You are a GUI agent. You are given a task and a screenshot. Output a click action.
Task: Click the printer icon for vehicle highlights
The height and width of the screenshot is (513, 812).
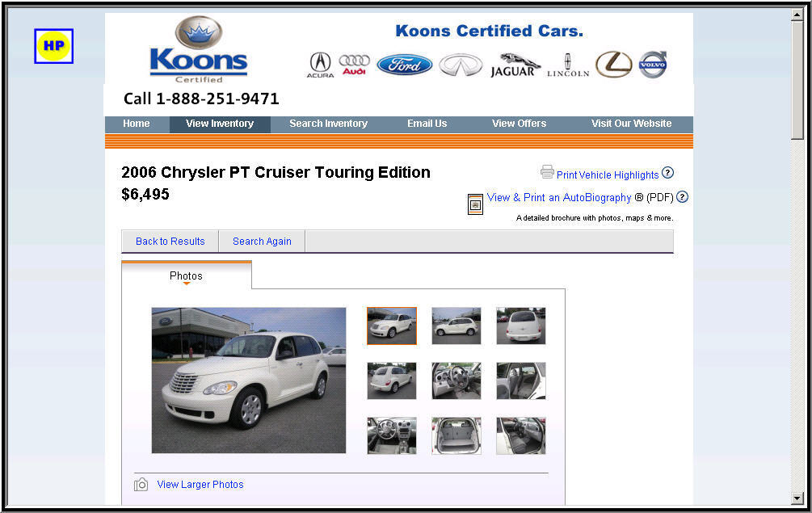tap(547, 172)
